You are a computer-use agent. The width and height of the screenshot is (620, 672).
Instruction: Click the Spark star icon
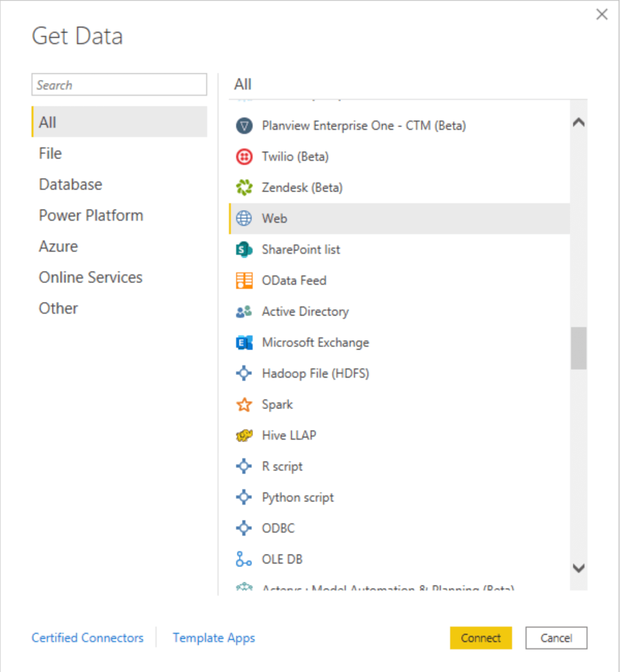pos(244,404)
